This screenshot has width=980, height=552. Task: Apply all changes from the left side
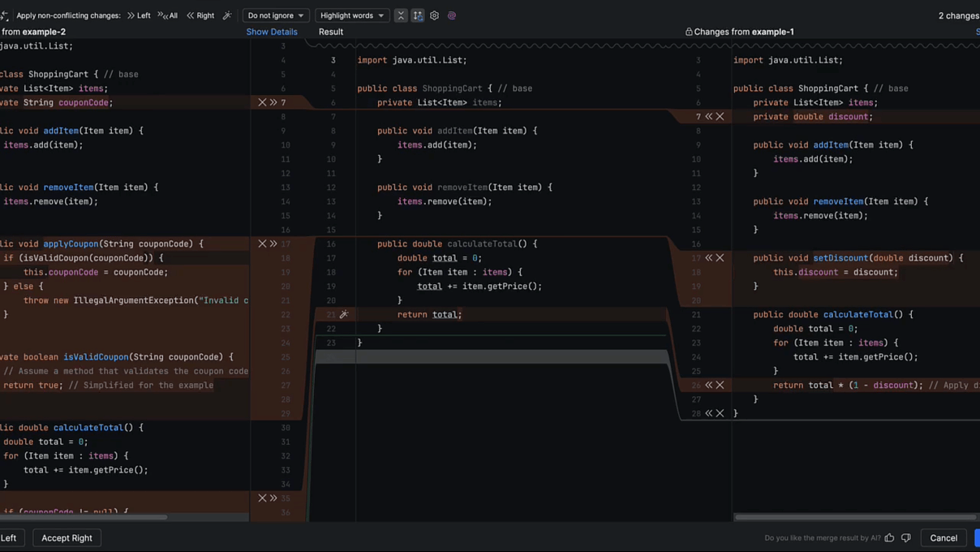tap(141, 15)
